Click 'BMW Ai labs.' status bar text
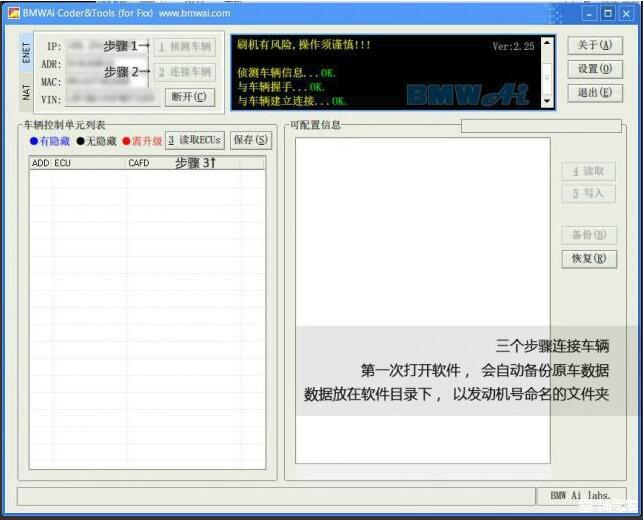The height and width of the screenshot is (520, 643). pos(580,495)
